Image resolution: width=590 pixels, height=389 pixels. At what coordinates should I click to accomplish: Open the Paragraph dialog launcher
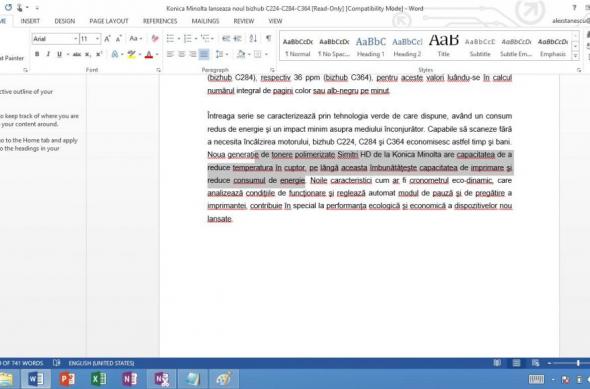click(x=272, y=70)
